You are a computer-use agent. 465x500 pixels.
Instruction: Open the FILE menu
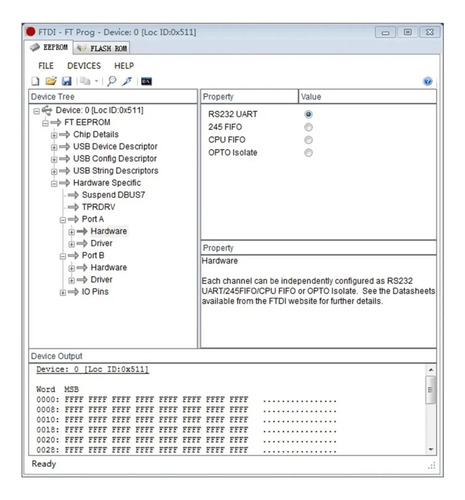pyautogui.click(x=46, y=66)
